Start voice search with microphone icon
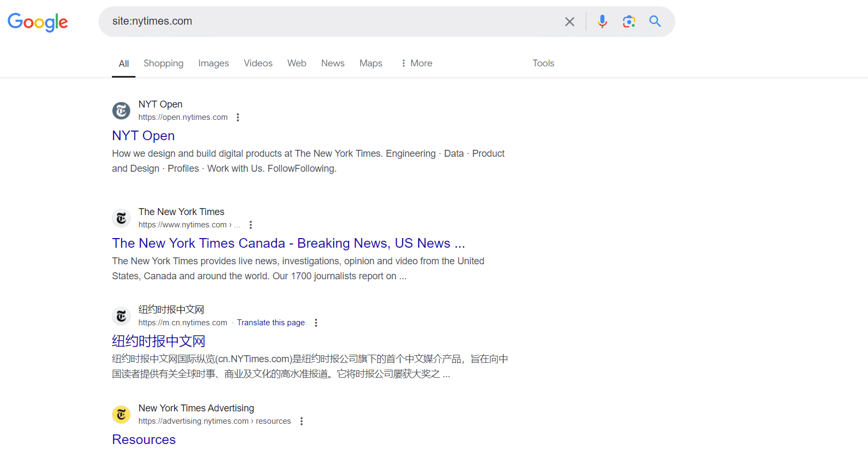Screen dimensions: 868x451 click(x=602, y=21)
